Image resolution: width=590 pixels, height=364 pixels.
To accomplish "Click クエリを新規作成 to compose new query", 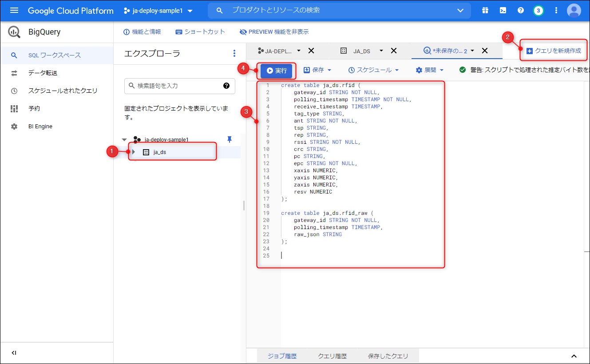I will click(x=554, y=51).
